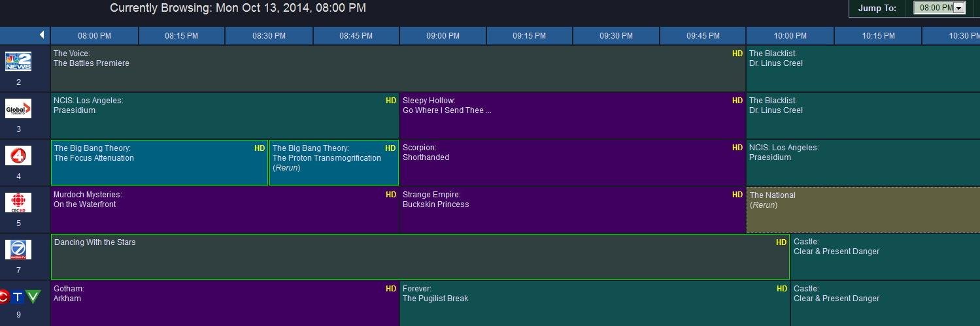Go back in time with left arrow

pos(42,35)
